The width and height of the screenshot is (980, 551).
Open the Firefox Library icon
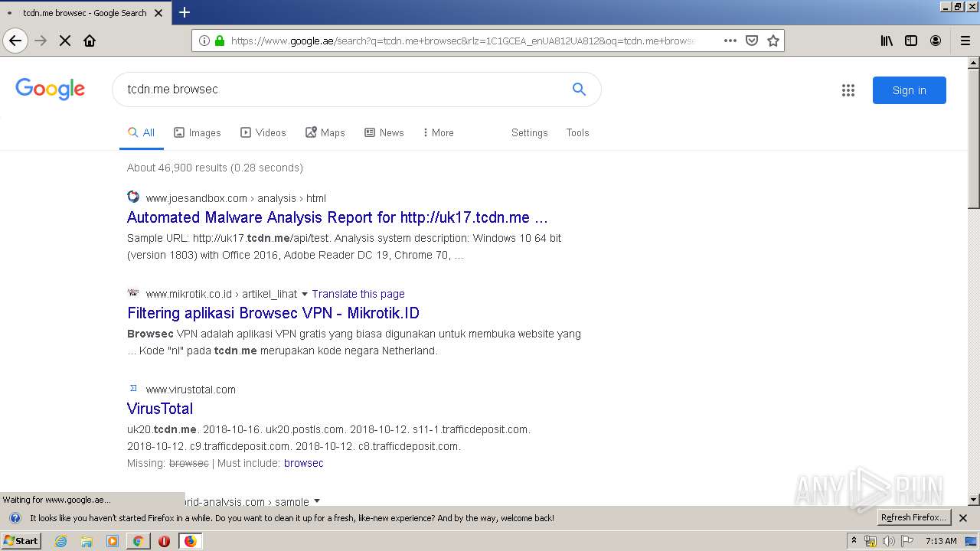coord(887,41)
